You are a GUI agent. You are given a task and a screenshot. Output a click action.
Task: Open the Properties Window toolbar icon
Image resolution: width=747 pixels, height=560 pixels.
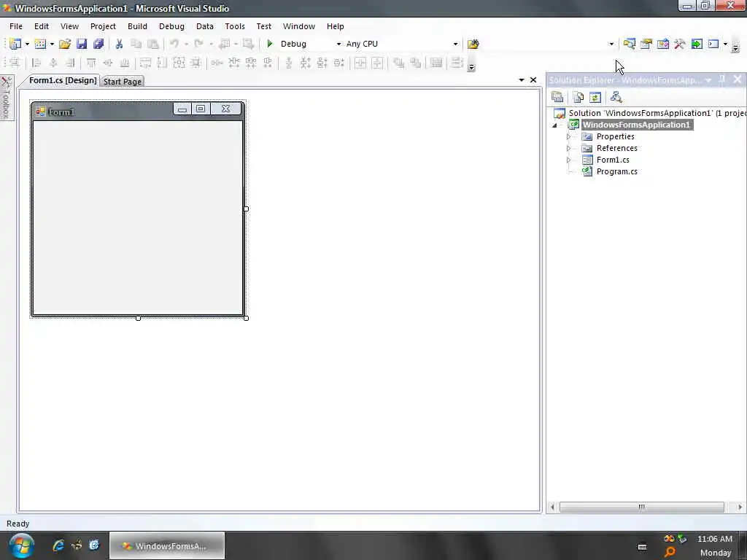[x=646, y=44]
